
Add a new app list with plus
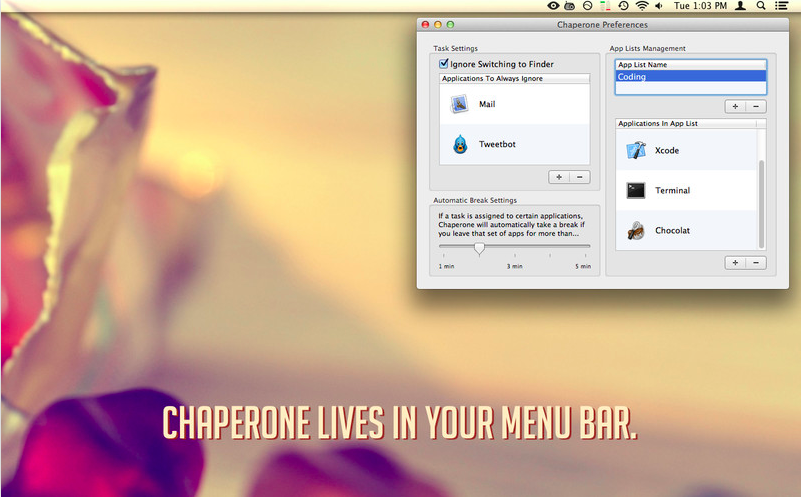tap(735, 107)
